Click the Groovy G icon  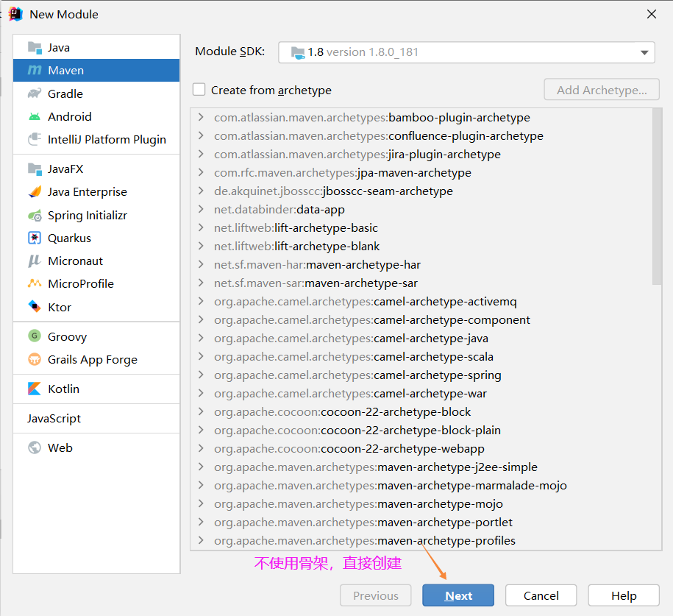[35, 336]
